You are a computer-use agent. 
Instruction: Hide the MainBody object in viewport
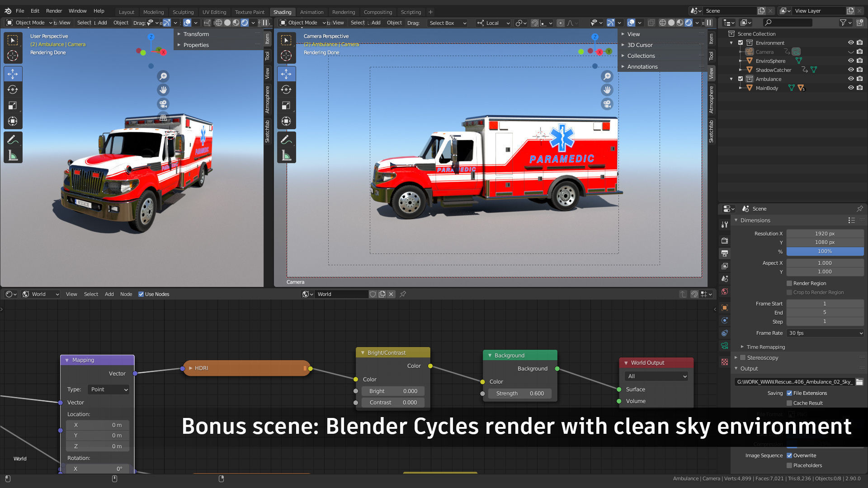coord(850,88)
